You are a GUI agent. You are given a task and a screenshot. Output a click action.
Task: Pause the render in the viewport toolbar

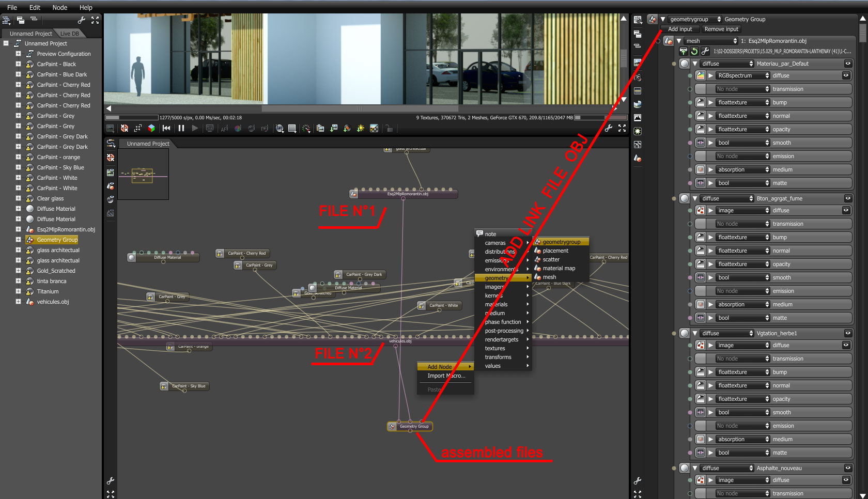(x=181, y=128)
